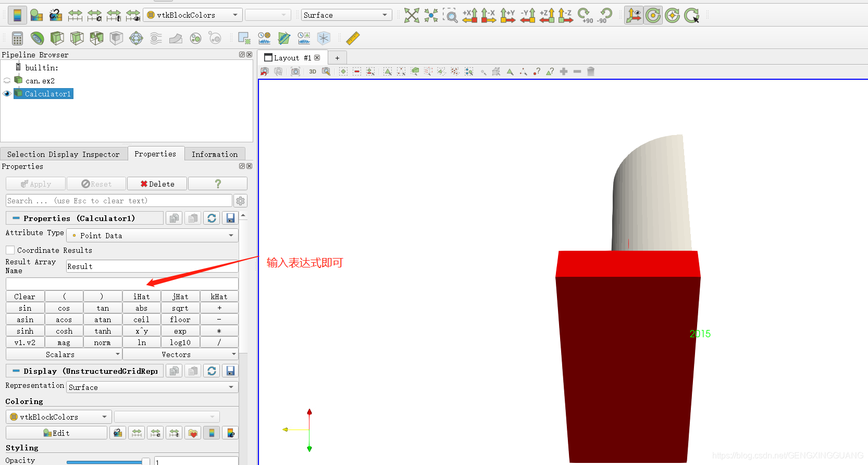Collapse Properties (Calculator1) section

(x=16, y=218)
